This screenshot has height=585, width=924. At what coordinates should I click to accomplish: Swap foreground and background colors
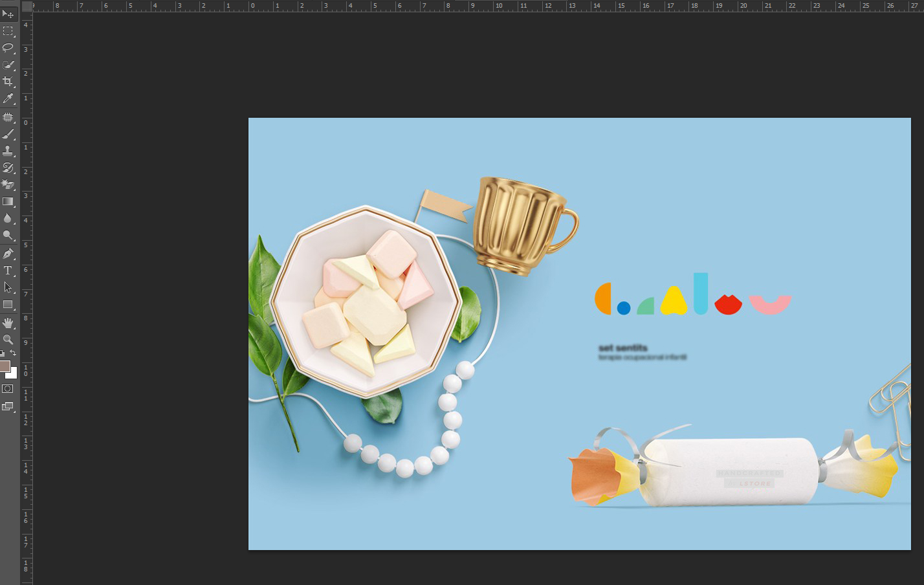pos(13,353)
